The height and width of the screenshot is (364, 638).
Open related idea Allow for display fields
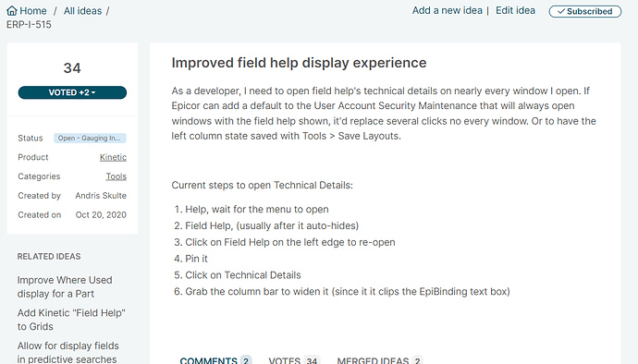tap(67, 352)
